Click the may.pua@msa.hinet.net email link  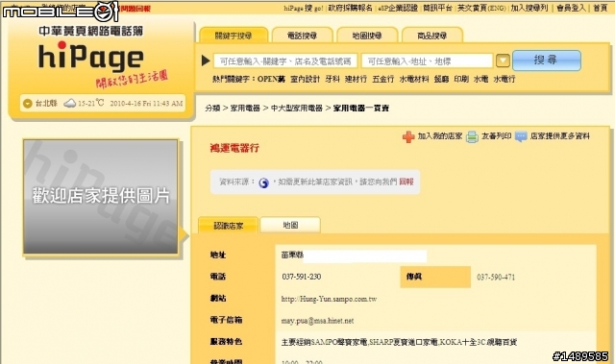coord(317,321)
